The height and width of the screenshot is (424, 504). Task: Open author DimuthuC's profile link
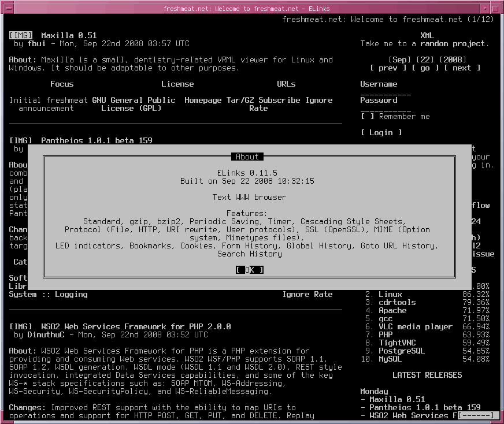(46, 334)
